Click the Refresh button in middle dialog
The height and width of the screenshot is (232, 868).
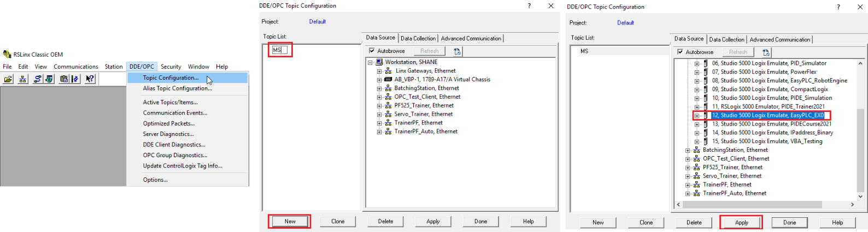[430, 51]
